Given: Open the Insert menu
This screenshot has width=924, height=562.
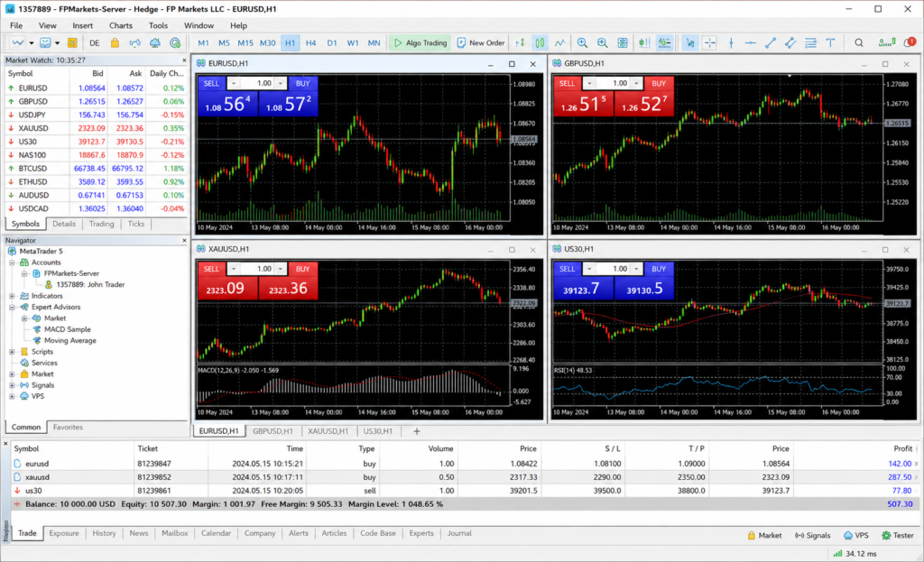Looking at the screenshot, I should click(x=82, y=25).
